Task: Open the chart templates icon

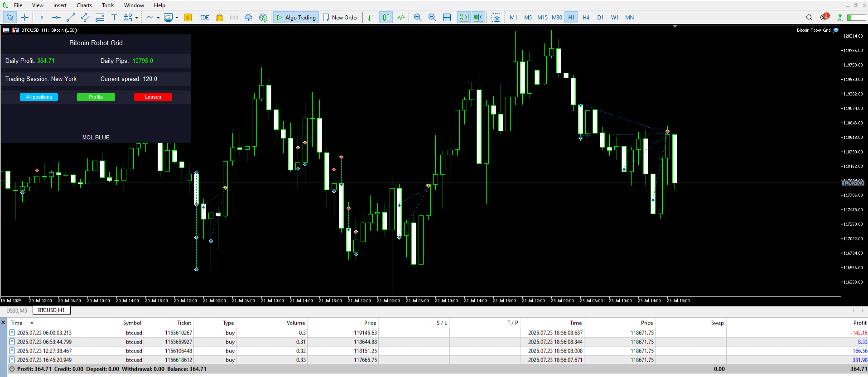Action: click(x=169, y=18)
